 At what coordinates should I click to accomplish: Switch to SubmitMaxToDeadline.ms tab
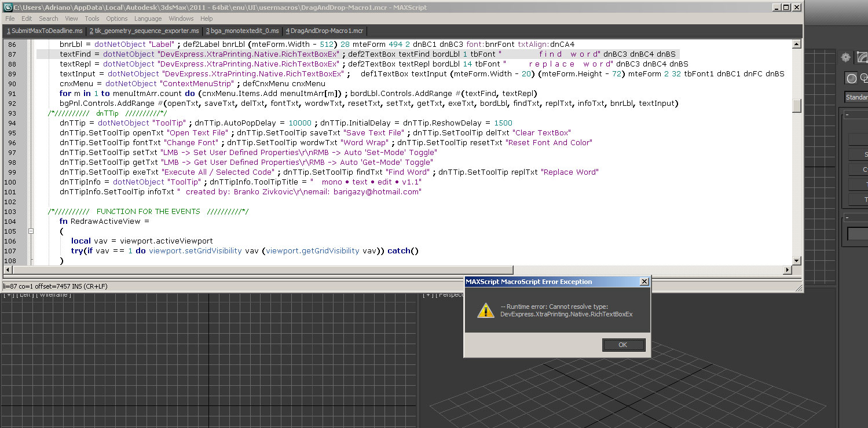45,31
